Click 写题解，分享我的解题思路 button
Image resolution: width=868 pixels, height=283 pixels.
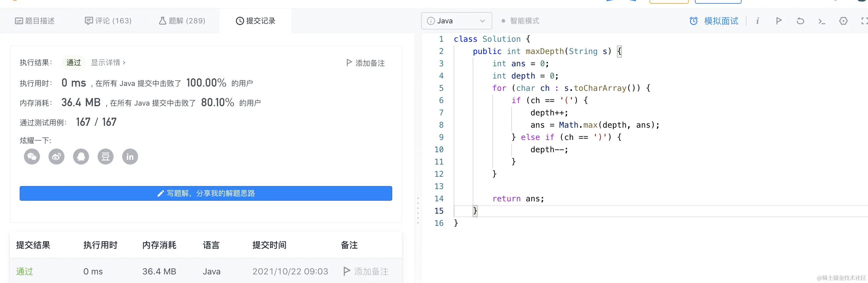[x=206, y=193]
